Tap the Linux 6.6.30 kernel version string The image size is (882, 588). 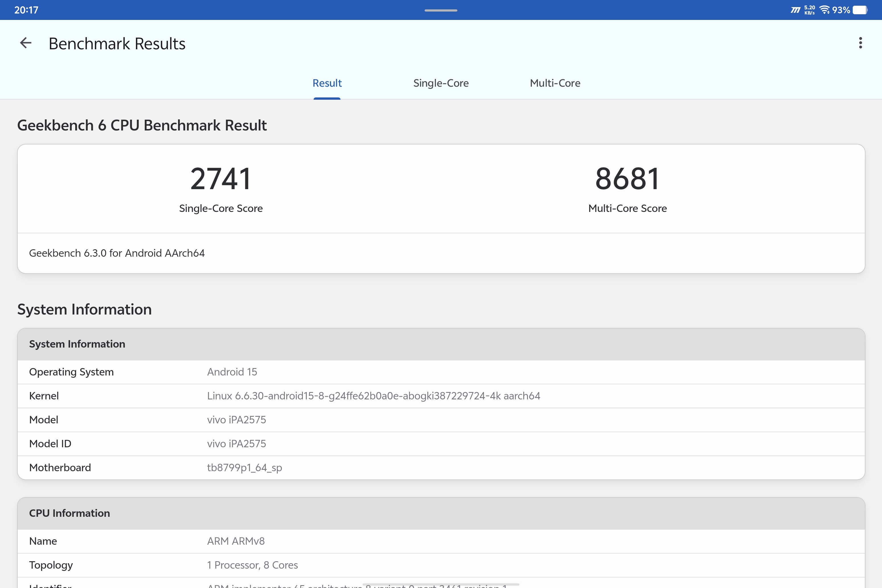(373, 396)
